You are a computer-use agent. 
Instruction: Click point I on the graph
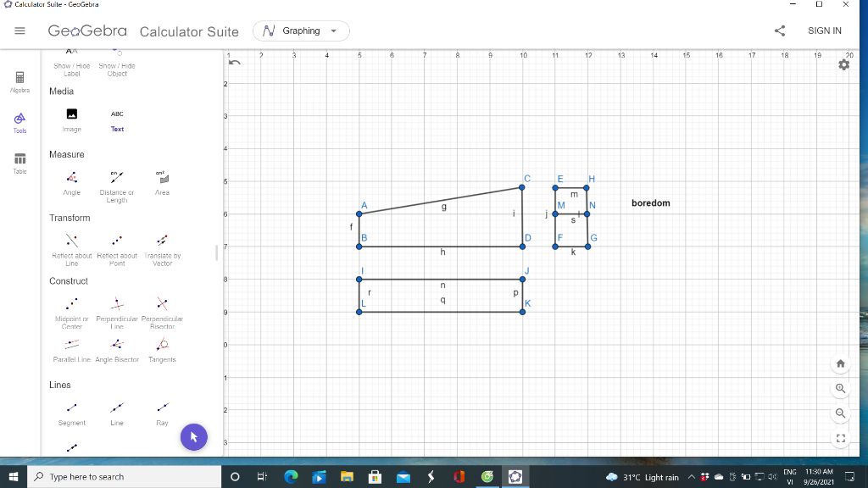pyautogui.click(x=359, y=280)
